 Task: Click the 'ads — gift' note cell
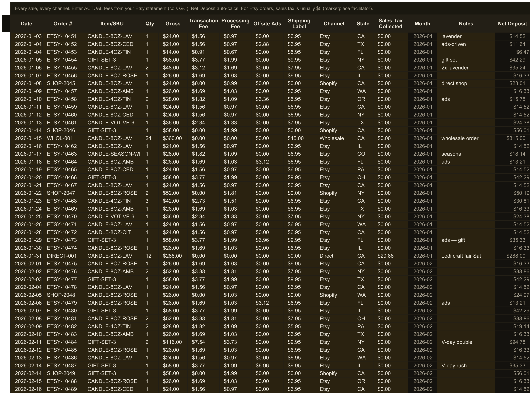pyautogui.click(x=466, y=240)
